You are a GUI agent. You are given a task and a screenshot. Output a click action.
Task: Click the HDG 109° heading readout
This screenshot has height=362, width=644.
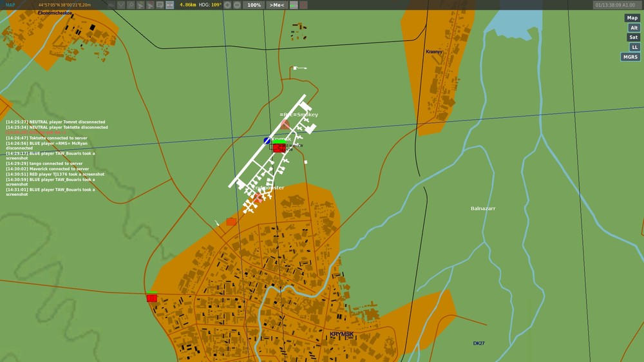210,5
